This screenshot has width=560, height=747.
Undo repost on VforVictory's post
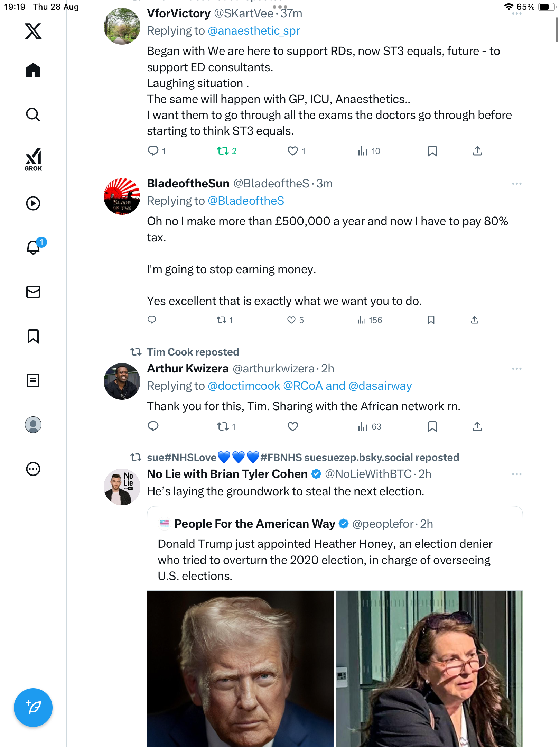pyautogui.click(x=223, y=151)
